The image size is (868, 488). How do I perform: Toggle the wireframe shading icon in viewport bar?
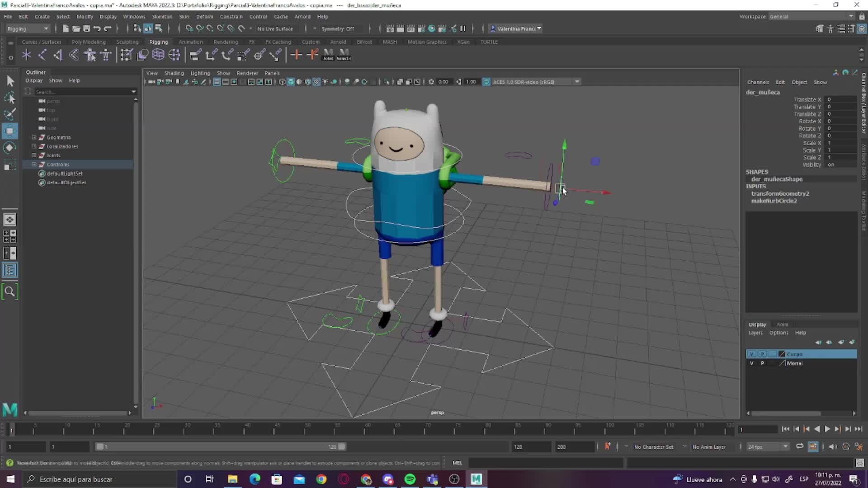click(282, 82)
